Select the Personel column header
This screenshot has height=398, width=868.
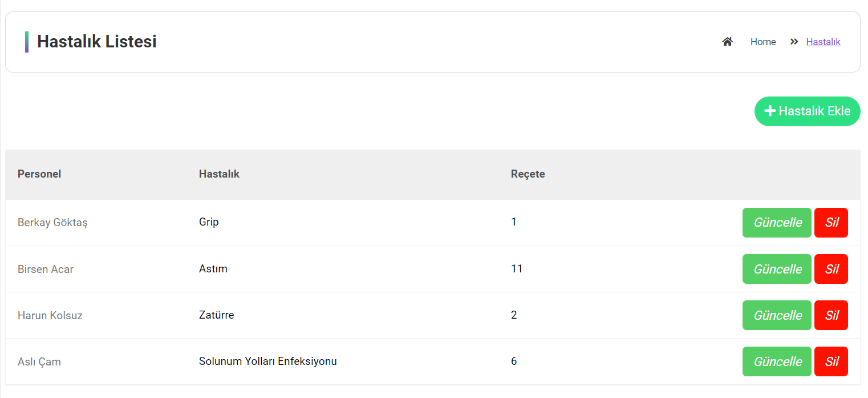click(39, 174)
